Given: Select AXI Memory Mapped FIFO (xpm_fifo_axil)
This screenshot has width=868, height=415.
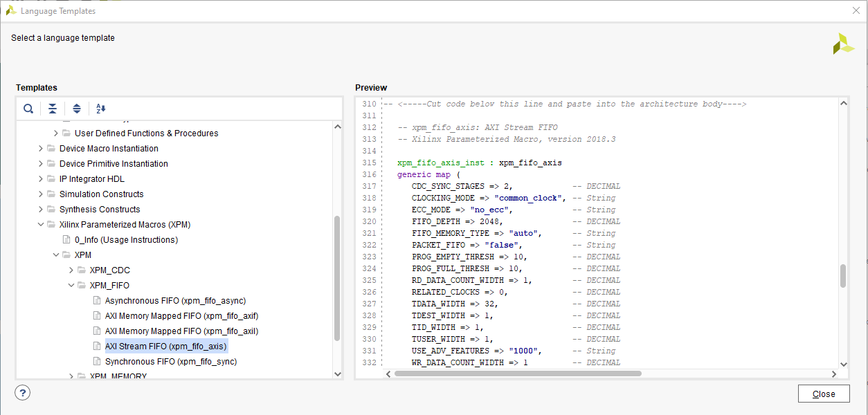Looking at the screenshot, I should coord(181,331).
